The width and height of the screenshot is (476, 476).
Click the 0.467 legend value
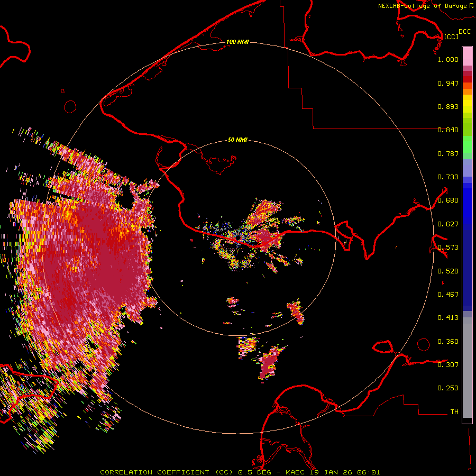tap(448, 295)
